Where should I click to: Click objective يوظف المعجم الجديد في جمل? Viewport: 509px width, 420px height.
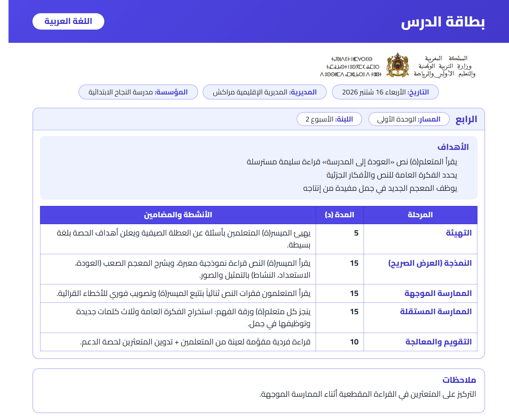(380, 188)
